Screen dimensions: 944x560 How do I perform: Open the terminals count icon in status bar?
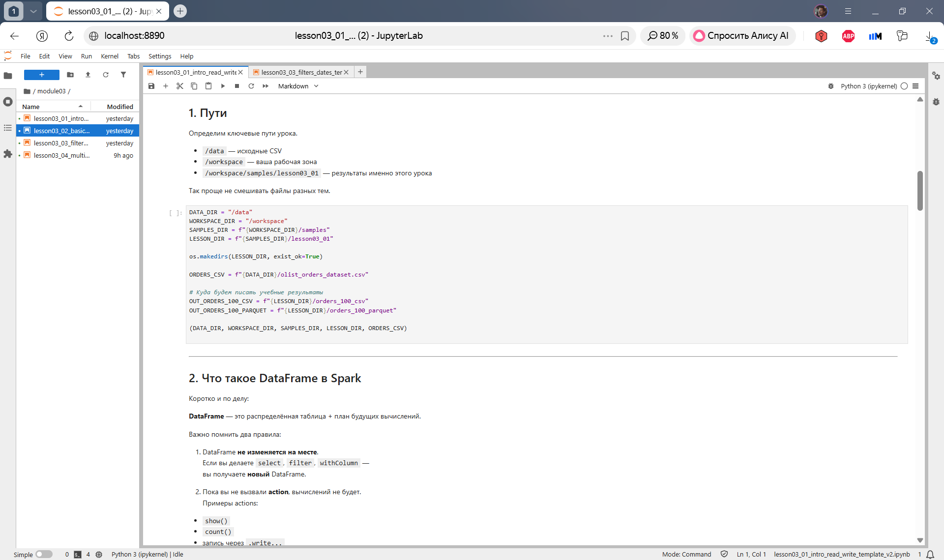(78, 554)
